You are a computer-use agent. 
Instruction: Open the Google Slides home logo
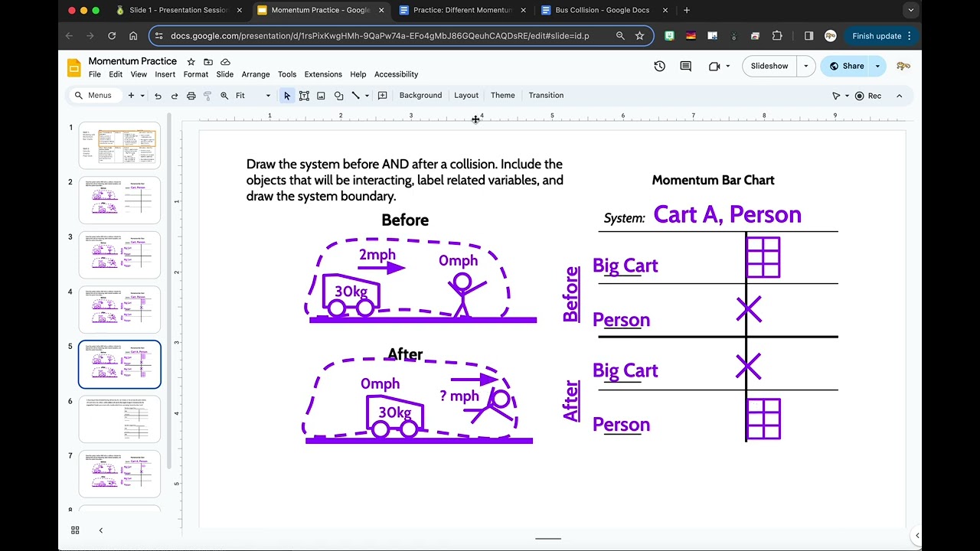pyautogui.click(x=74, y=67)
